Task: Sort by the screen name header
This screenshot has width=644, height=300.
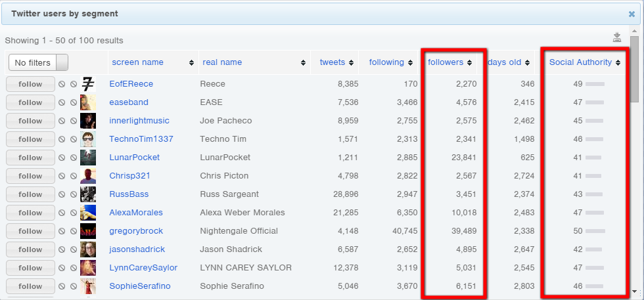Action: tap(137, 62)
